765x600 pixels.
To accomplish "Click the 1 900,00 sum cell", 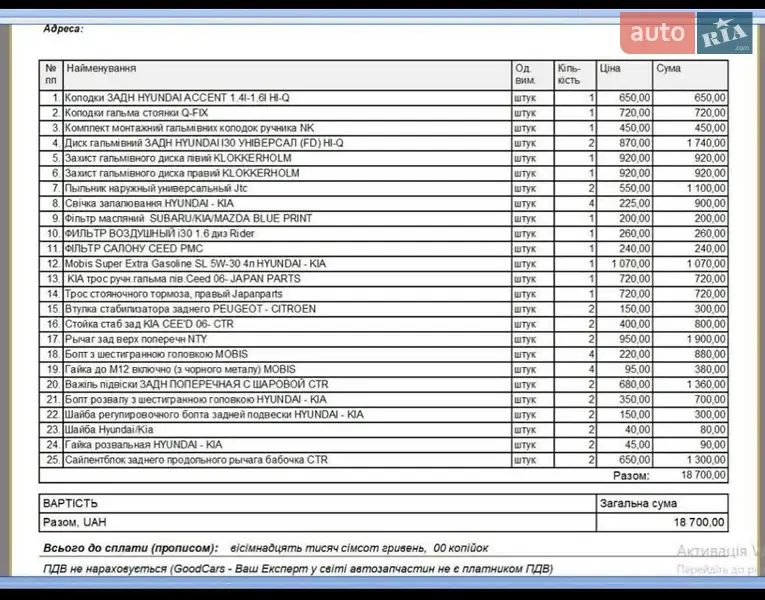I will tap(705, 339).
